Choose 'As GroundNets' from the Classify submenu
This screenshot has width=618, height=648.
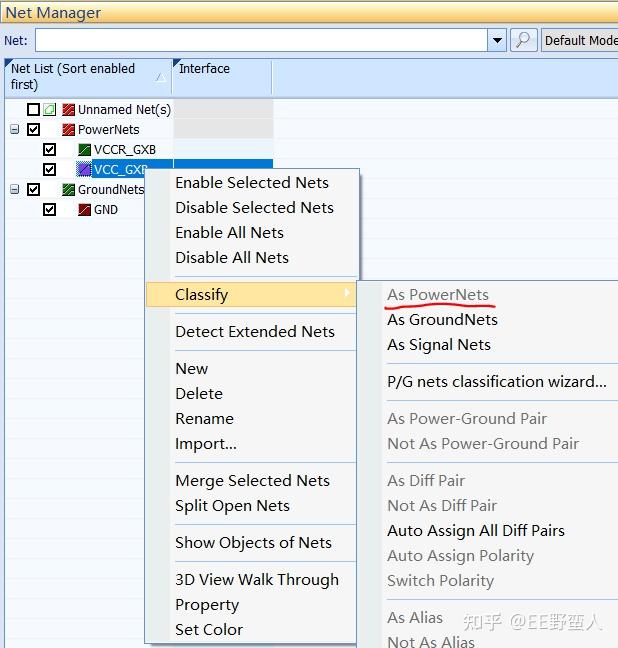point(442,320)
